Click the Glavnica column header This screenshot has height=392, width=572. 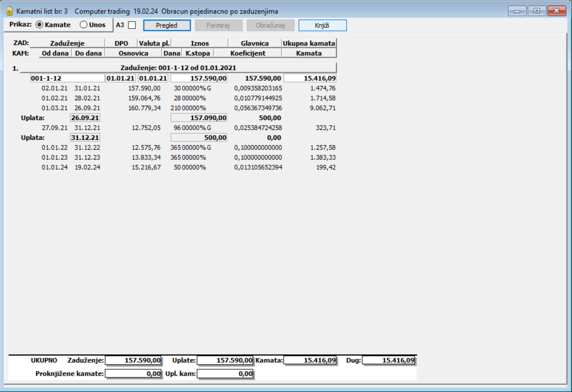pyautogui.click(x=255, y=43)
